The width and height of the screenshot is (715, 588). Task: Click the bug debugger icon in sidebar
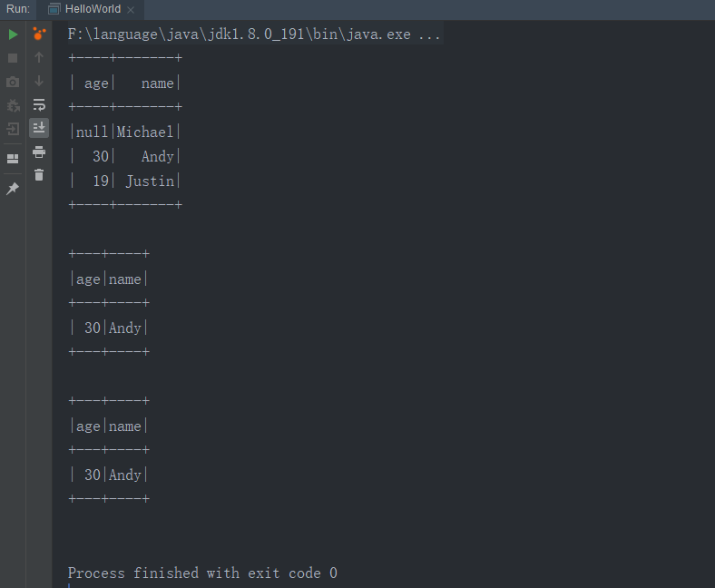[x=13, y=105]
